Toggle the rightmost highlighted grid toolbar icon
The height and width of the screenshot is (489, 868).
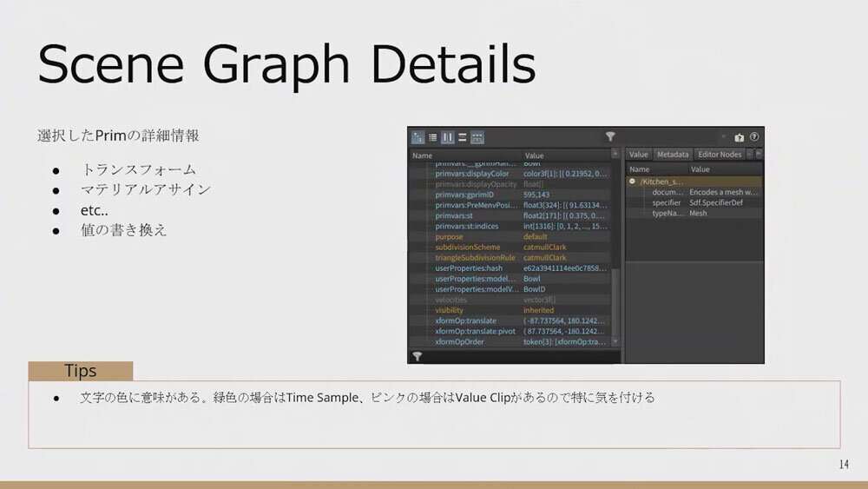coord(477,137)
